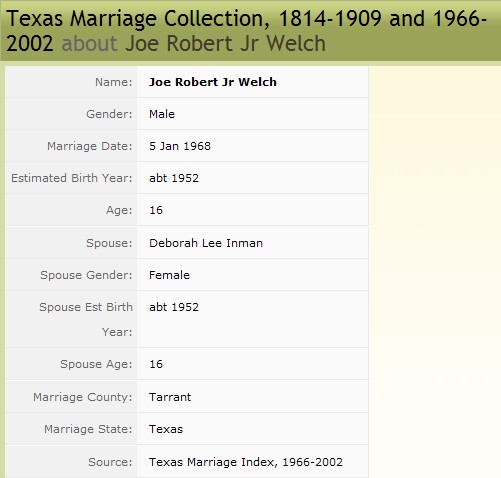
Task: Click the spouse's estimated birth year abt 1952
Action: (174, 307)
